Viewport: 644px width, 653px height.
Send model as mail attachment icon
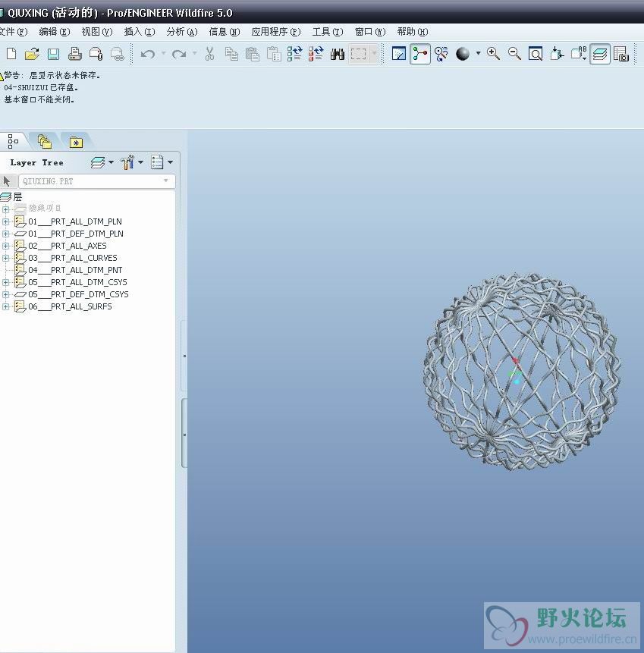(96, 54)
